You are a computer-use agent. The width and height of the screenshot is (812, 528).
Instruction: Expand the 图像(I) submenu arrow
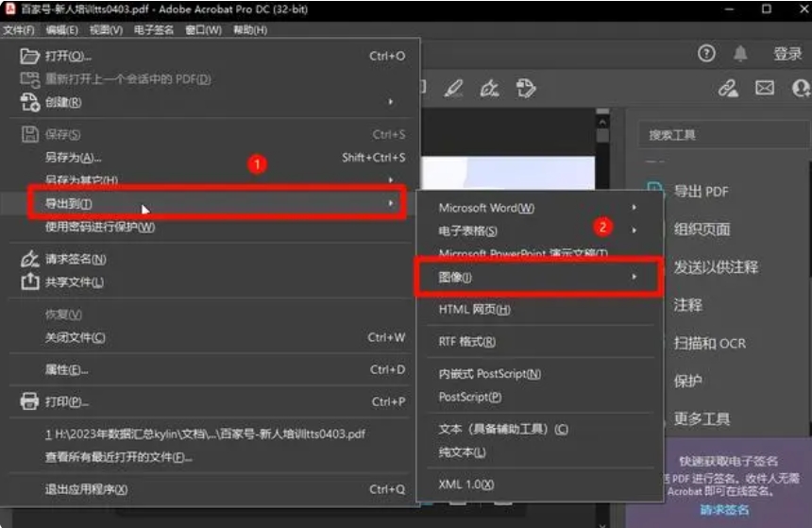pyautogui.click(x=634, y=277)
